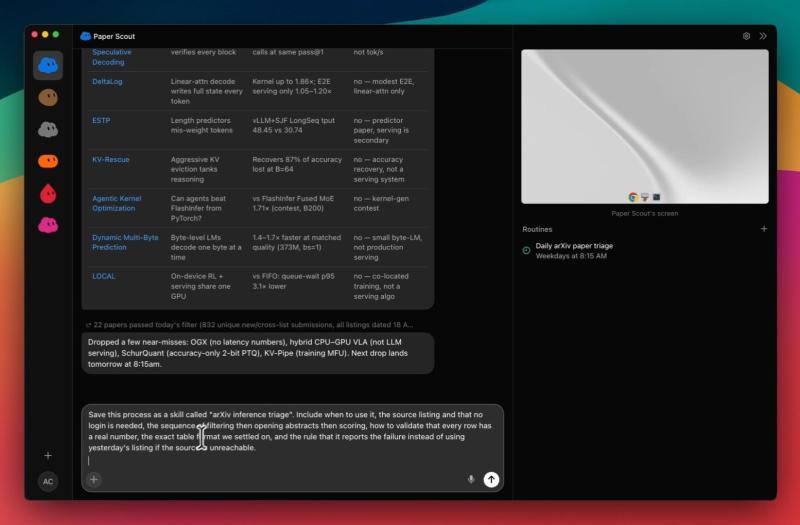Click 'Aggressive KV eviction tanks reasoning' cell
The image size is (800, 525).
coord(194,169)
